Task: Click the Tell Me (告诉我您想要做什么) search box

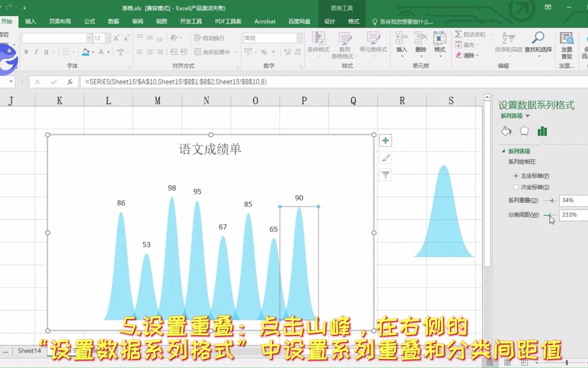Action: 403,22
